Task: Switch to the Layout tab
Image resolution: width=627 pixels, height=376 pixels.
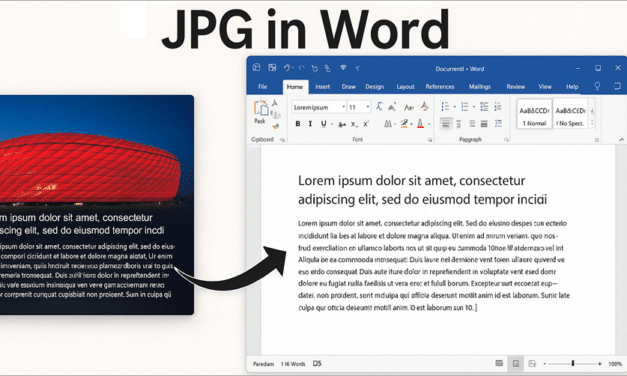Action: pyautogui.click(x=405, y=86)
